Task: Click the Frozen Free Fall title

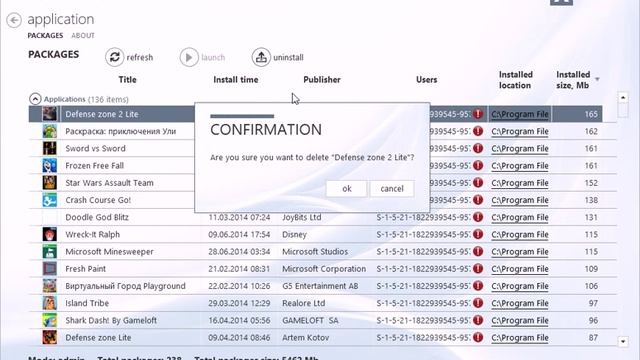Action: pyautogui.click(x=95, y=165)
